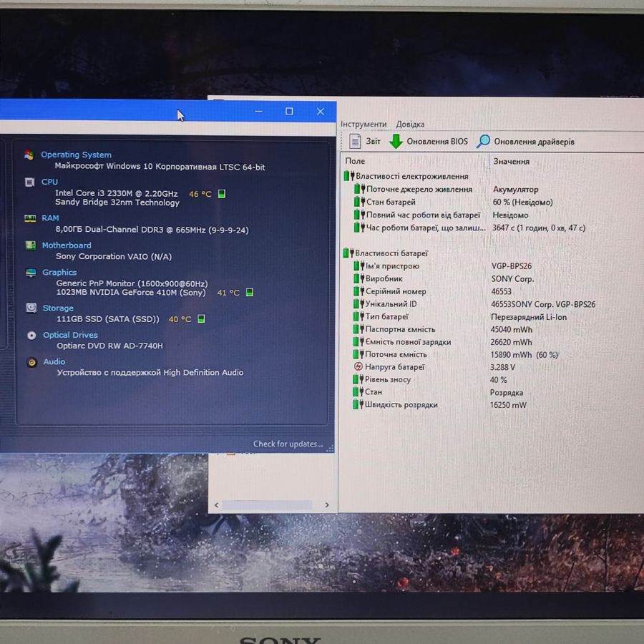Click 111GB SSD (SATA (SSD)) text
Screen dimensions: 644x644
107,319
